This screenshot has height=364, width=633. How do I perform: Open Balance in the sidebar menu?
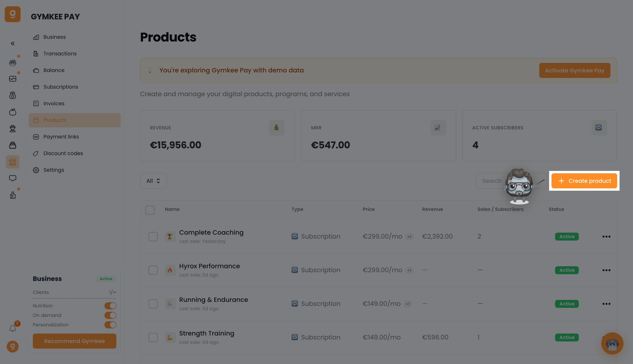tap(74, 70)
